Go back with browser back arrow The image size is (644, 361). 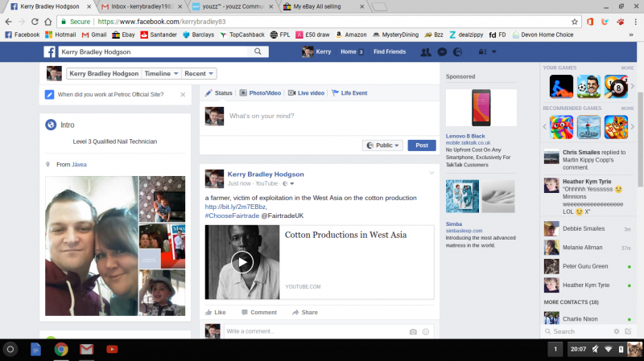click(9, 22)
